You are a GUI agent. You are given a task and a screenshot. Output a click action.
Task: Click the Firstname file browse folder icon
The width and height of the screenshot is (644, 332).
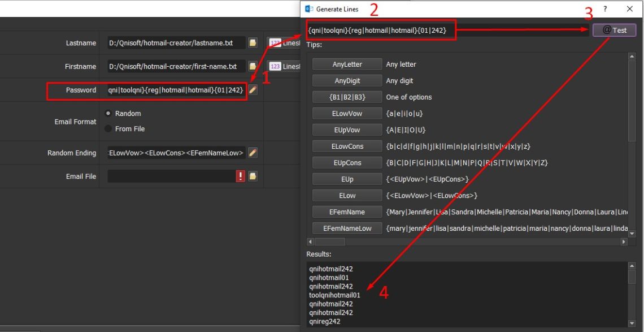coord(253,67)
